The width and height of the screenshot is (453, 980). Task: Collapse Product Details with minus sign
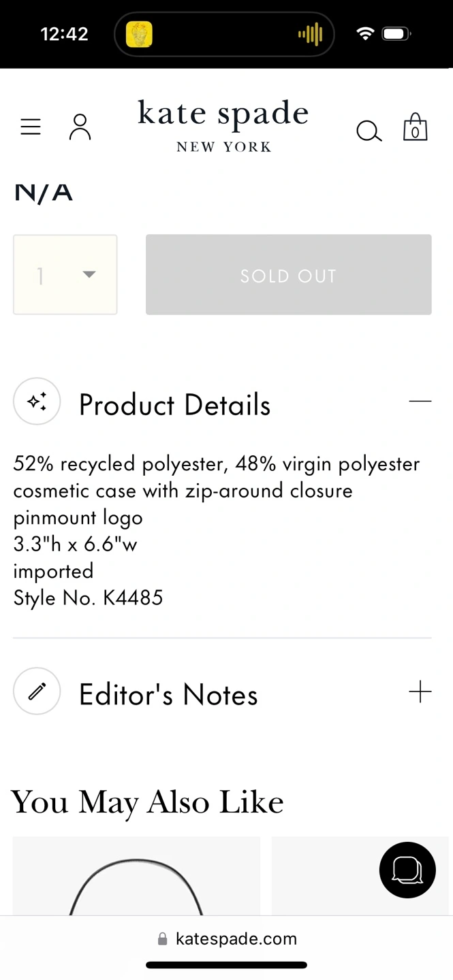420,402
